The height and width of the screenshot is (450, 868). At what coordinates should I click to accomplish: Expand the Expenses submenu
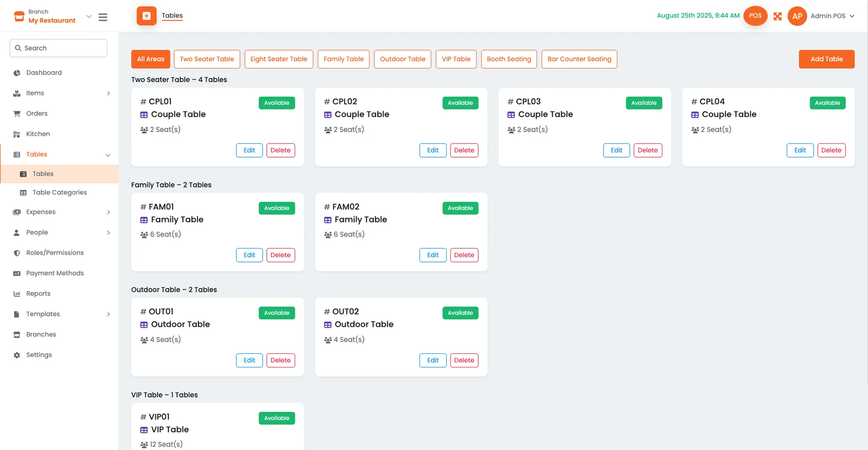(x=108, y=212)
